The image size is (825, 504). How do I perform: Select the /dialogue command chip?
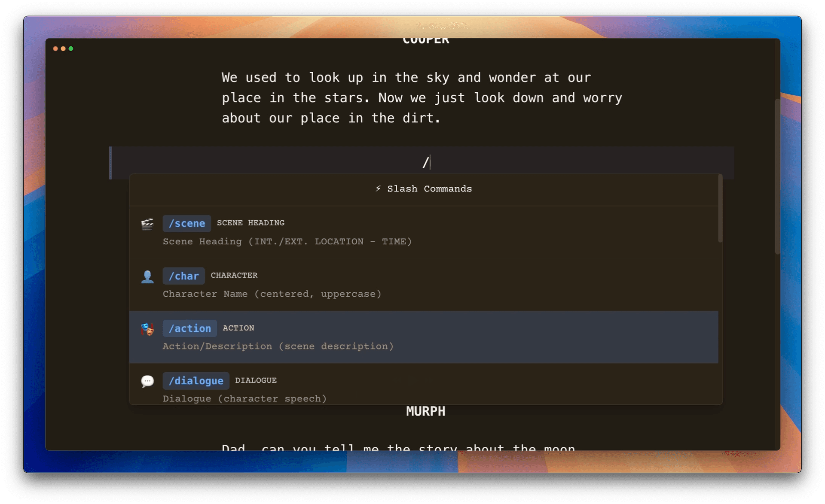pos(196,381)
